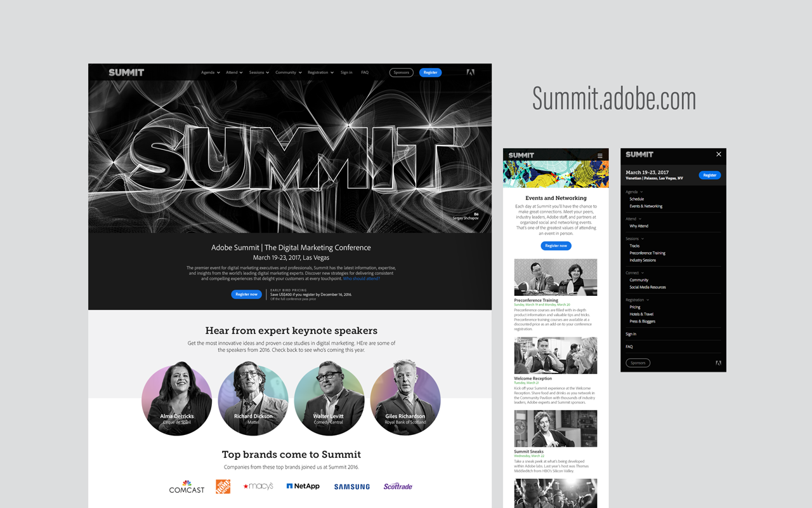Select Social Media Resources in mobile menu
The width and height of the screenshot is (812, 508).
click(648, 288)
